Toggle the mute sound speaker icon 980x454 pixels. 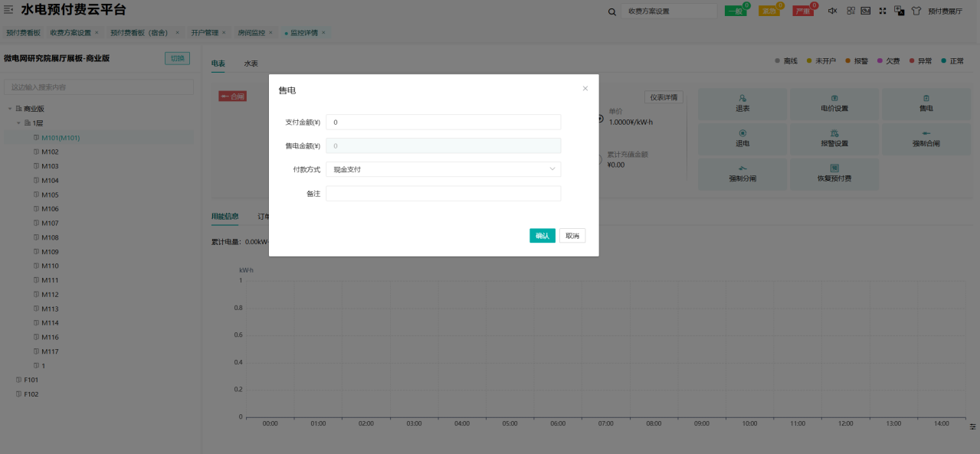[833, 11]
